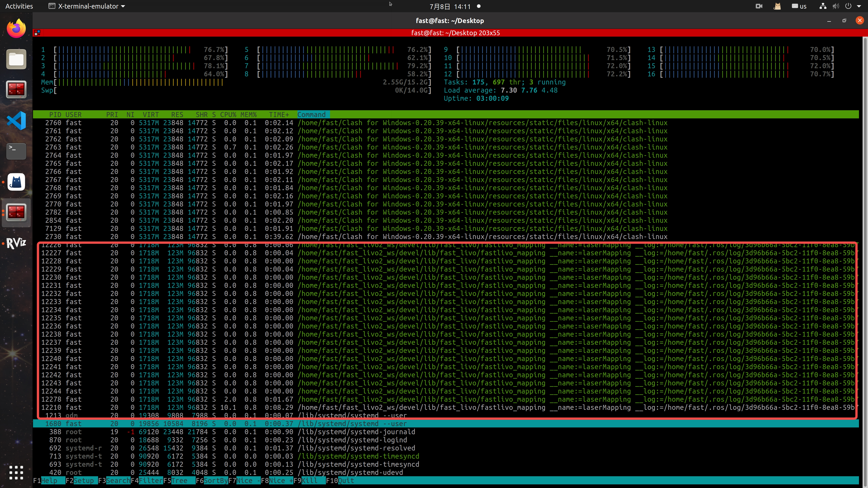This screenshot has height=488, width=868.
Task: Select process row PID 870 systemd-logind
Action: (x=446, y=440)
